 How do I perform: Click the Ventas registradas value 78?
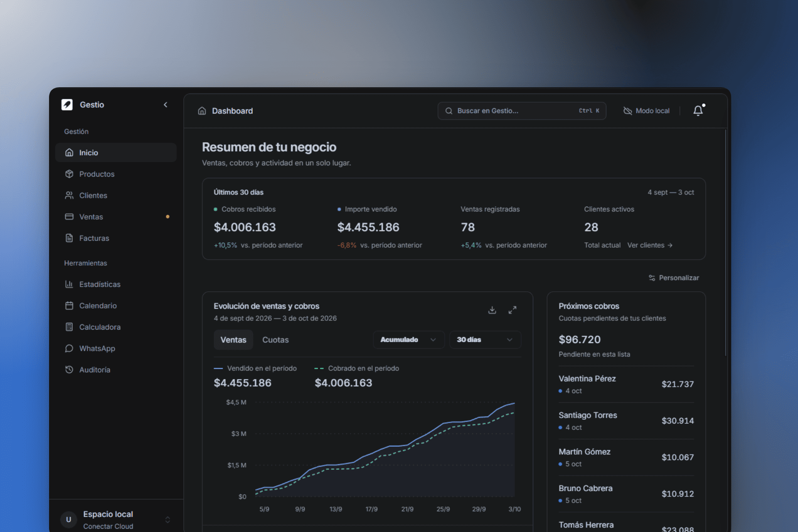(x=468, y=227)
